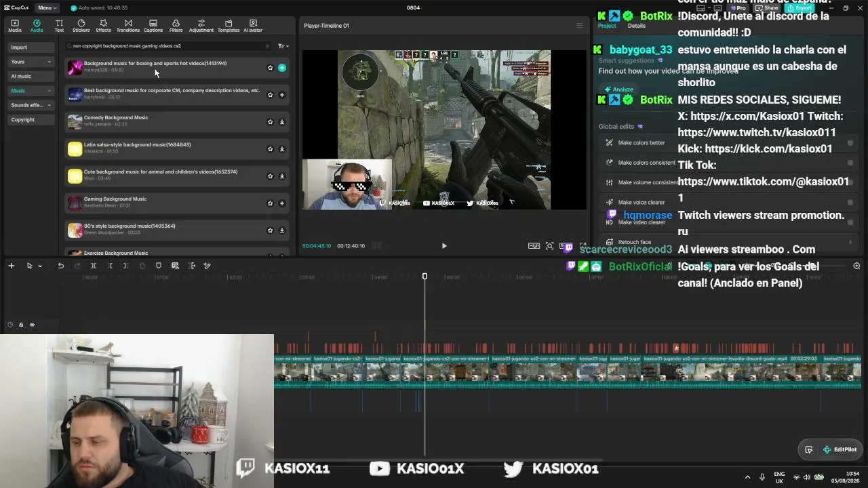Redo the last undone edit

(77, 266)
